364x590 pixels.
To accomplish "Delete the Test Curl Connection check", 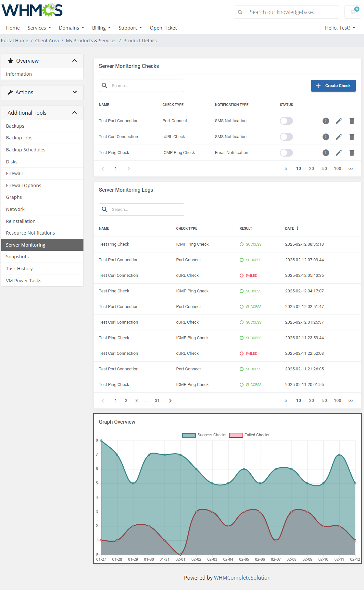I will (352, 137).
